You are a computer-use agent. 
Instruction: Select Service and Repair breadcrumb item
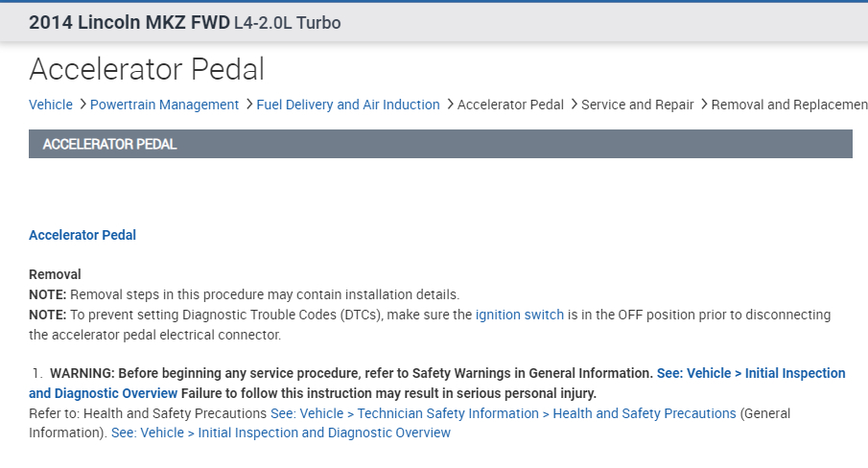638,105
